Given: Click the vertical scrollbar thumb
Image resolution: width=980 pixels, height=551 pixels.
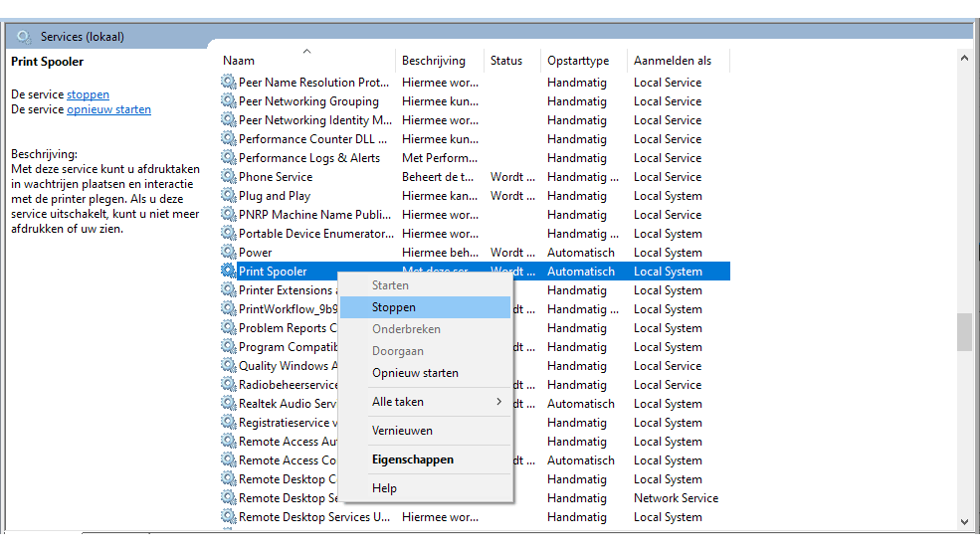Looking at the screenshot, I should click(x=964, y=332).
